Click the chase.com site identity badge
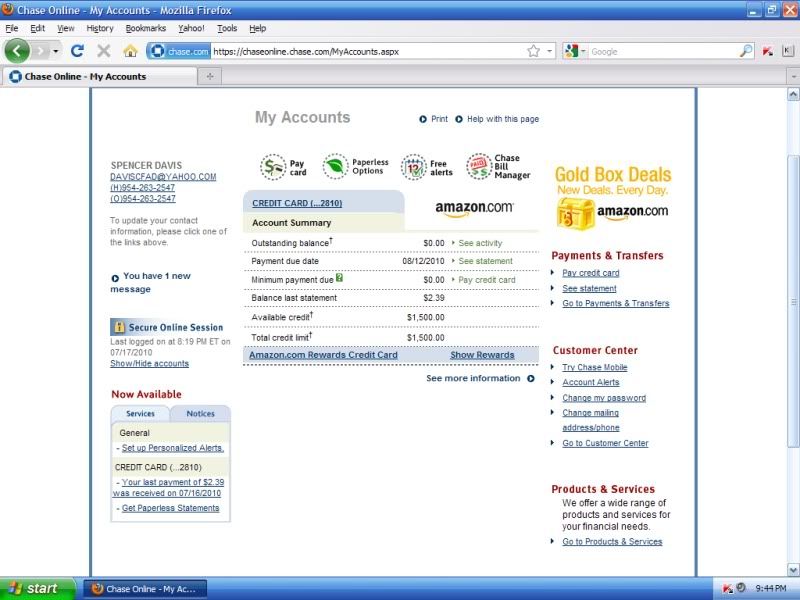This screenshot has width=800, height=600. coord(179,51)
